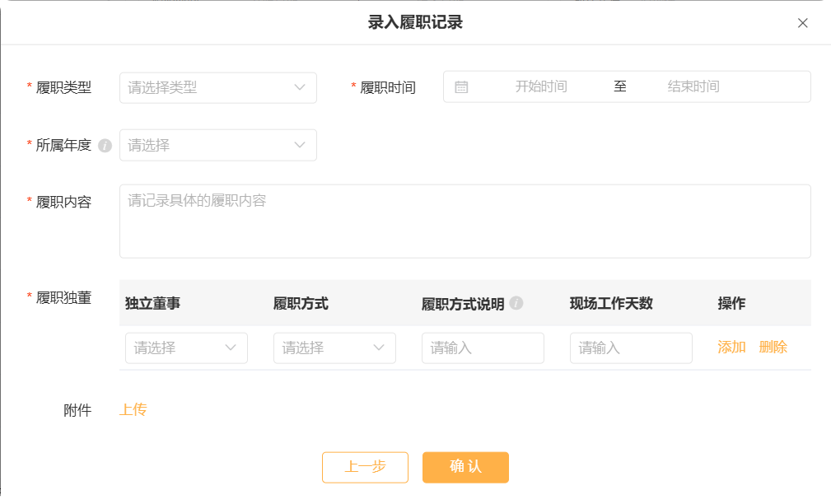Viewport: 831px width, 504px height.
Task: Click the 录入履职记录 dialog title
Action: 415,22
